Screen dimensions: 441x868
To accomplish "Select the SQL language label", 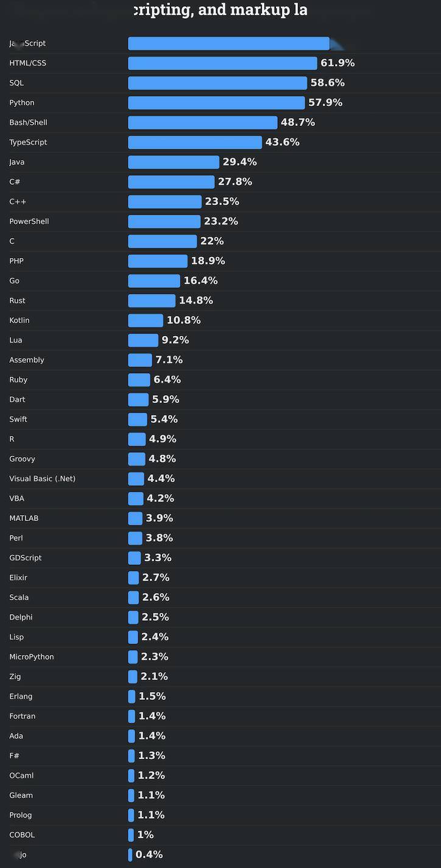I will click(16, 83).
